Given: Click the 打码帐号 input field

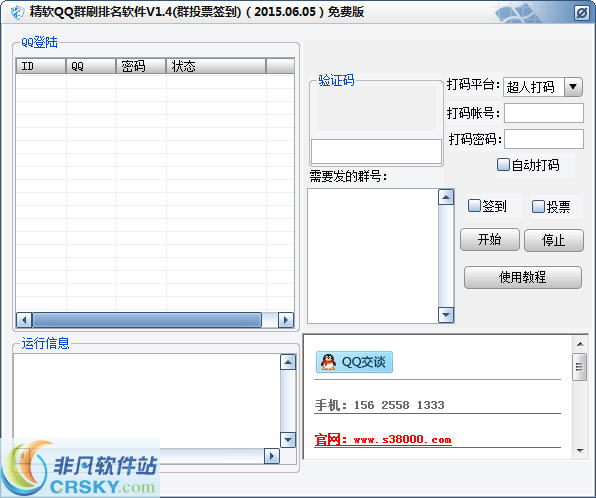Looking at the screenshot, I should point(544,113).
